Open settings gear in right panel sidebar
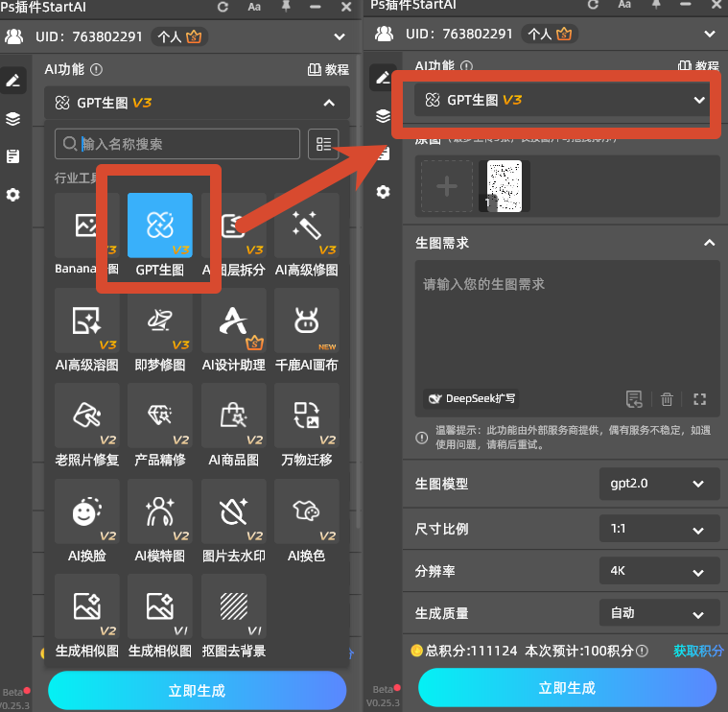 pyautogui.click(x=383, y=192)
